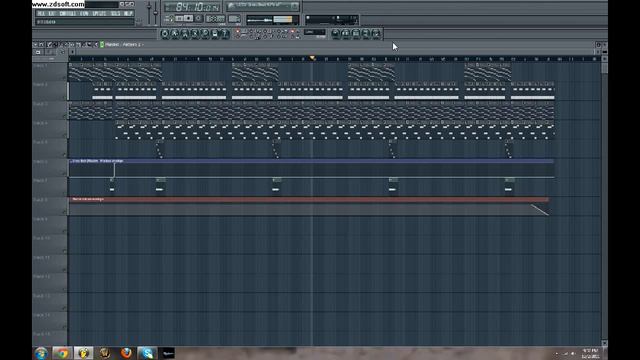The height and width of the screenshot is (360, 640).
Task: Select the delete tool in playlist toolbar
Action: 61,44
